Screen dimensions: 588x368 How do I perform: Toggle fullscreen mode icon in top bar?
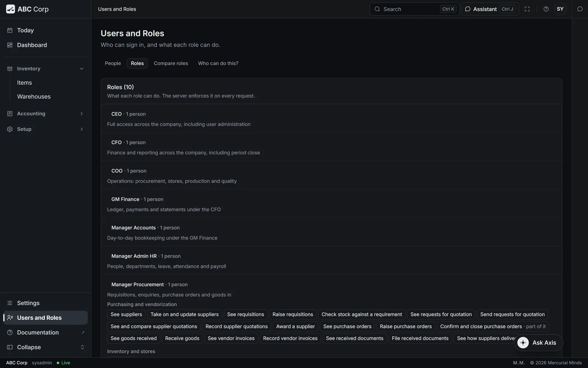coord(527,9)
